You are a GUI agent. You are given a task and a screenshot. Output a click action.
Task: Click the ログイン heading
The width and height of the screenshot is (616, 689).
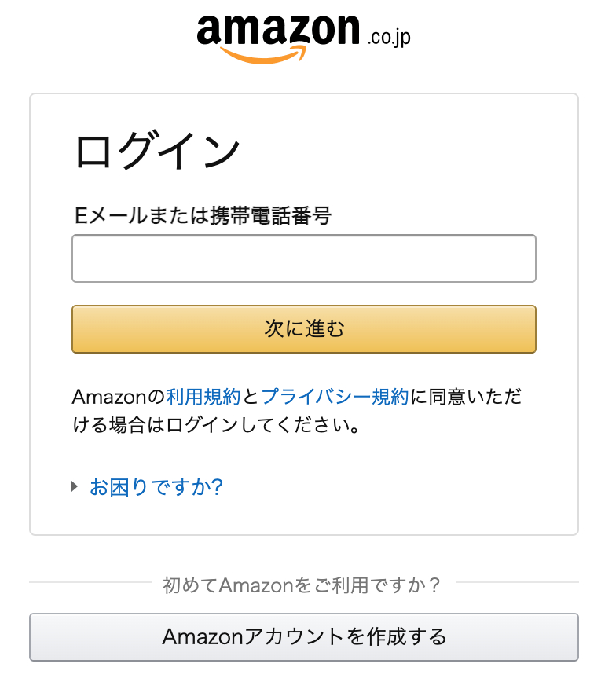(157, 151)
